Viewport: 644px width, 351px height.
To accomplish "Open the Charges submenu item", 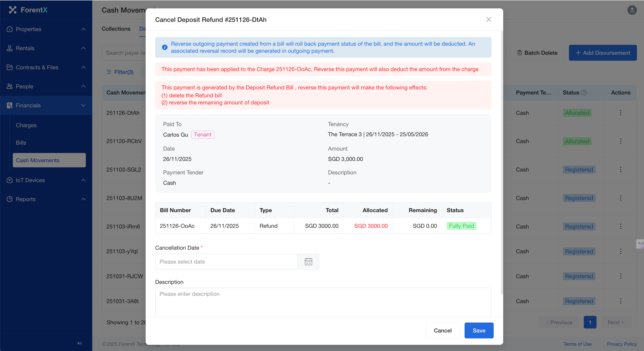I will click(26, 125).
